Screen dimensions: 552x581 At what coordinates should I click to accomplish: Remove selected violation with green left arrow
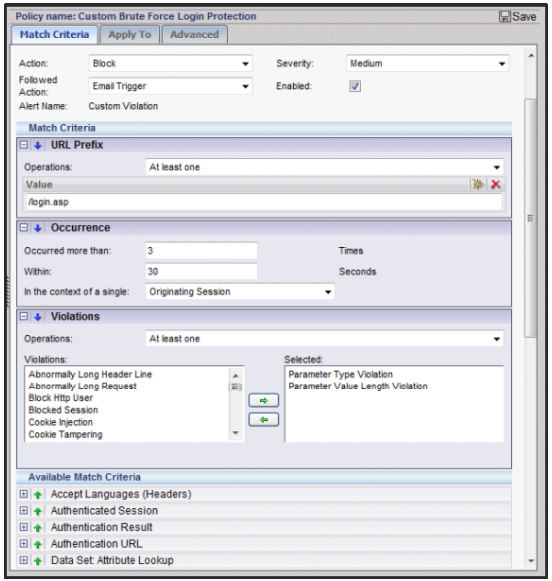pyautogui.click(x=263, y=420)
